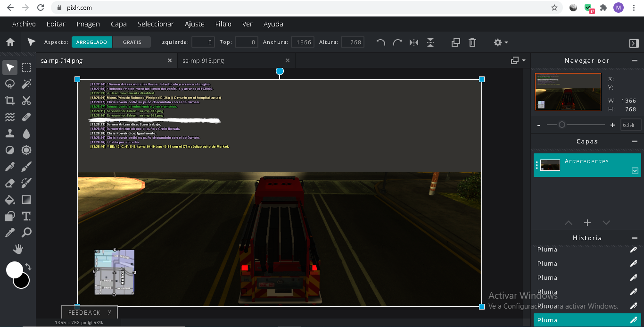Click the Redo arrow
Screen dimensions: 644x327
[x=397, y=42]
